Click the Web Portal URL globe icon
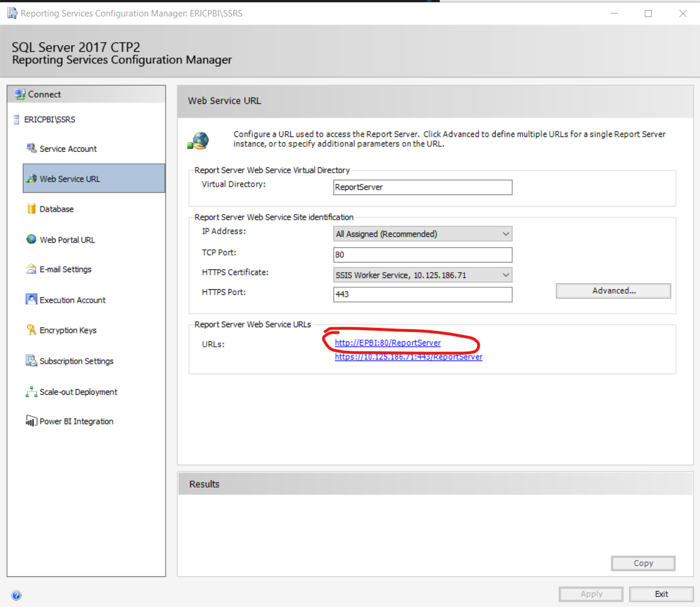 tap(31, 239)
